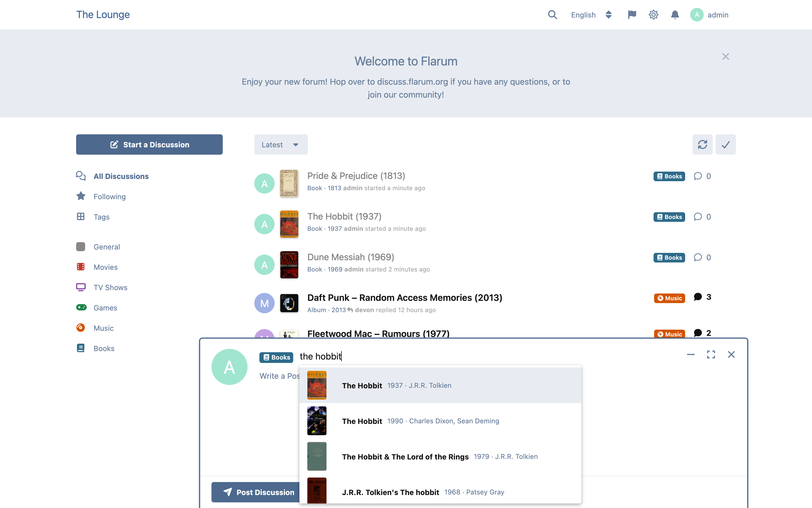This screenshot has height=508, width=812.
Task: Select The Hobbit 1990 Charles Dixon suggestion
Action: point(440,421)
